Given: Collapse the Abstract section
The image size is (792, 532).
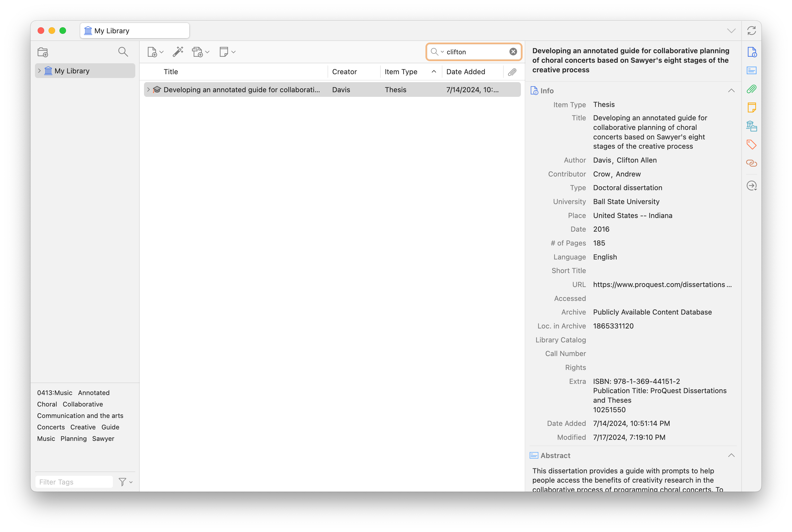Looking at the screenshot, I should [731, 455].
